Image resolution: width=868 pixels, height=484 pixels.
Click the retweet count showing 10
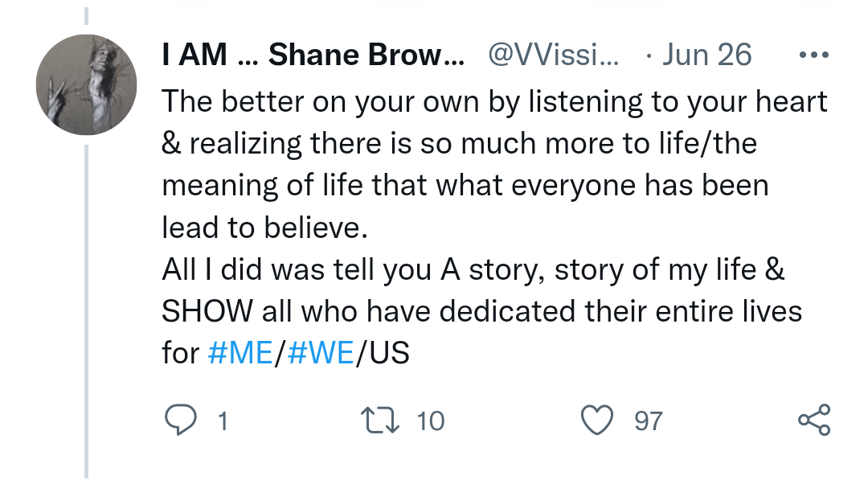[431, 420]
